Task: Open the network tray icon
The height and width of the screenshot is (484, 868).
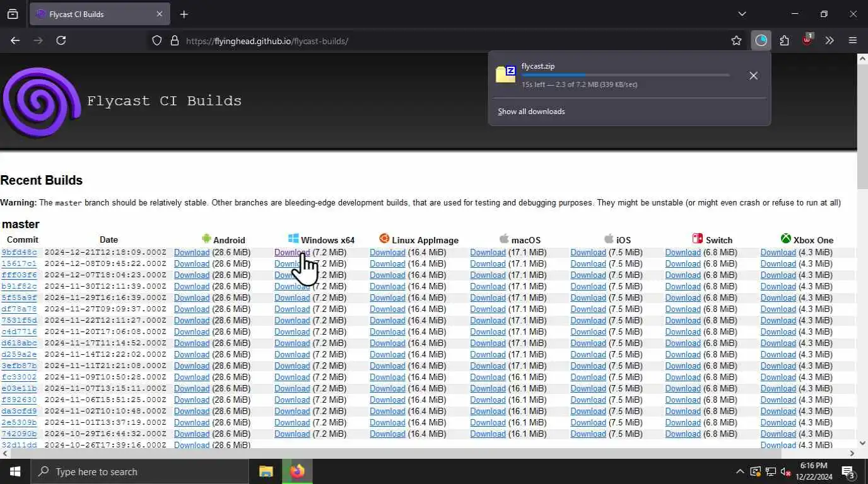Action: point(770,471)
